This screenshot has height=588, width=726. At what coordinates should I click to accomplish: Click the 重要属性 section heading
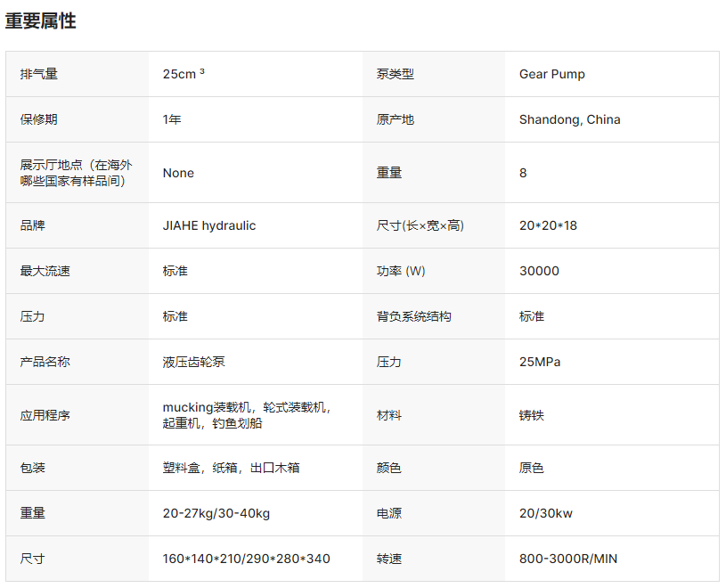41,21
